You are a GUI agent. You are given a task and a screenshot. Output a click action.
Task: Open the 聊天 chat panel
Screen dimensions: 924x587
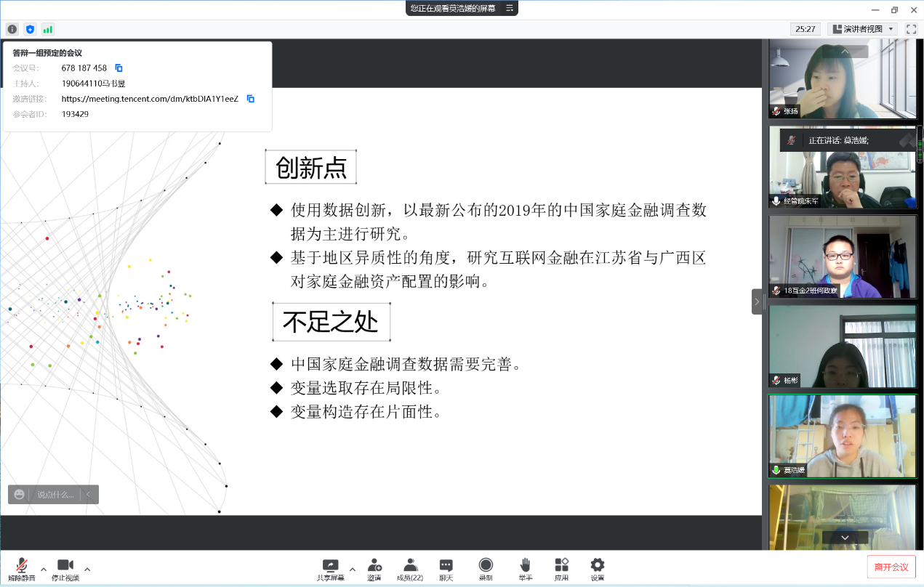446,569
